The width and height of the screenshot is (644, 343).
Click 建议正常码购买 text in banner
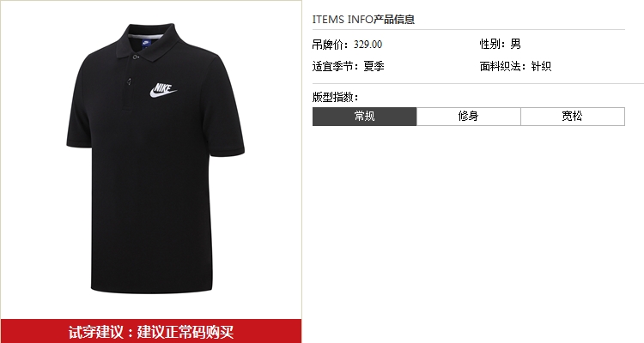pyautogui.click(x=185, y=332)
